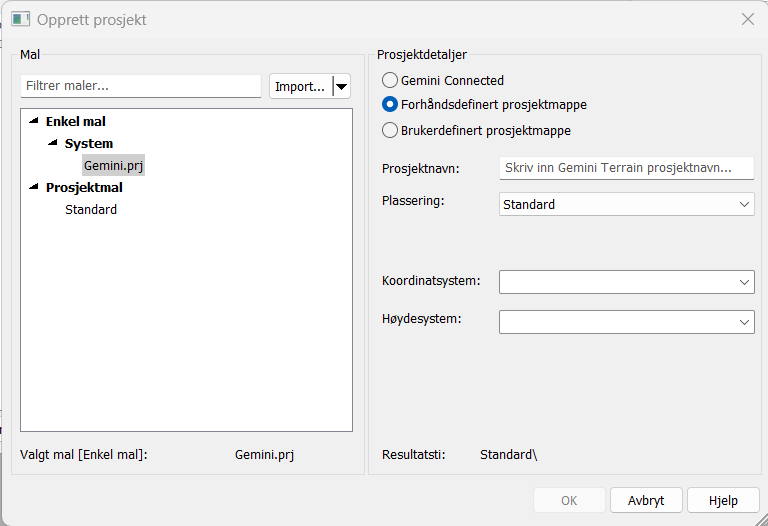Close the Opprett prosjekt dialog

click(747, 19)
